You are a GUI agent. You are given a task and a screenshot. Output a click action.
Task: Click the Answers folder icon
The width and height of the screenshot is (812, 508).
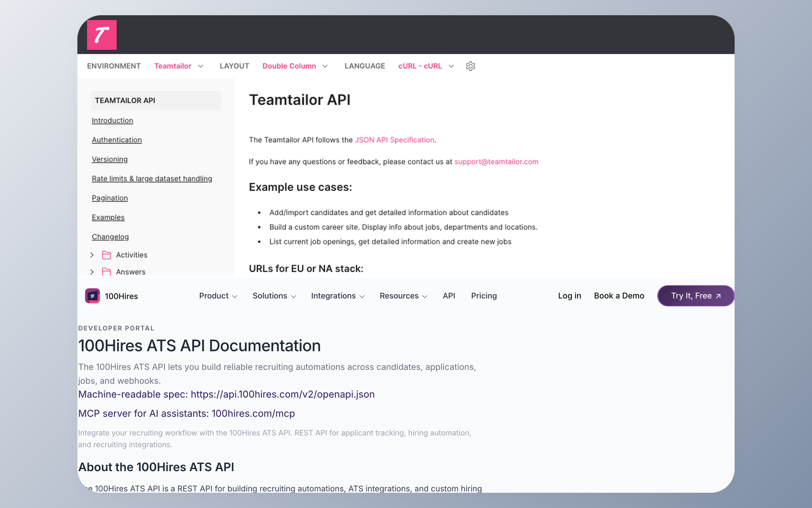tap(107, 272)
